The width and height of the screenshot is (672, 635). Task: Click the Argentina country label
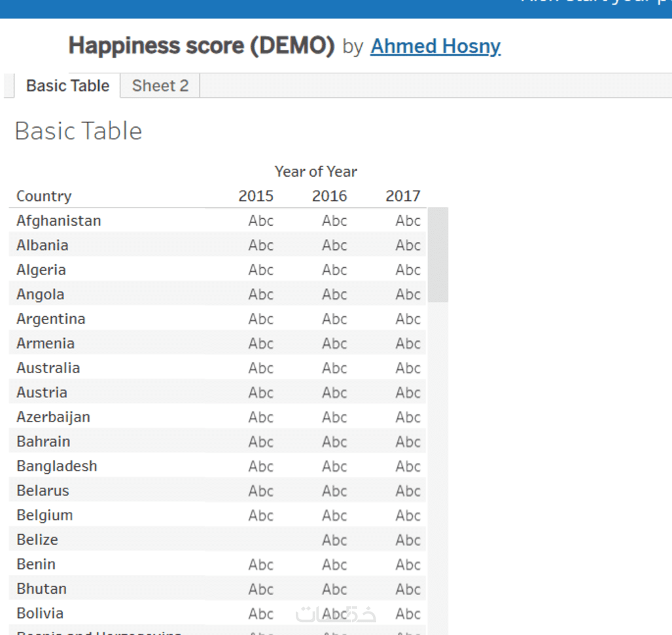click(x=51, y=319)
